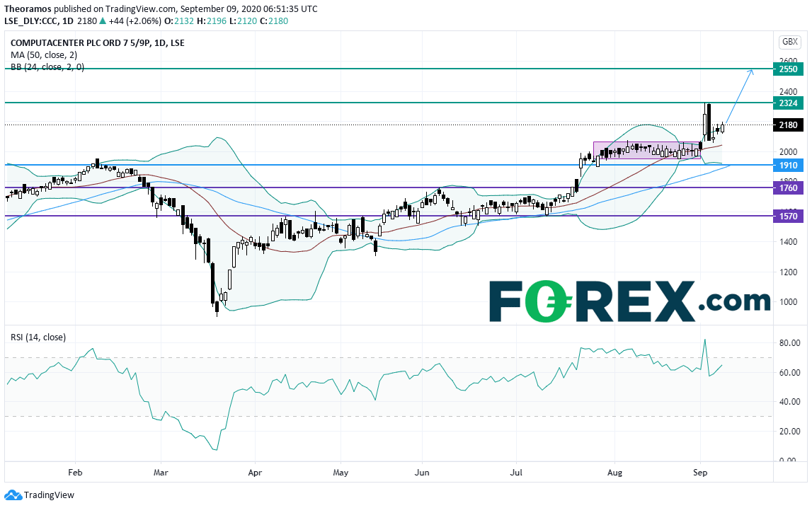812x508 pixels.
Task: Click the 2180 current price label
Action: pos(788,125)
